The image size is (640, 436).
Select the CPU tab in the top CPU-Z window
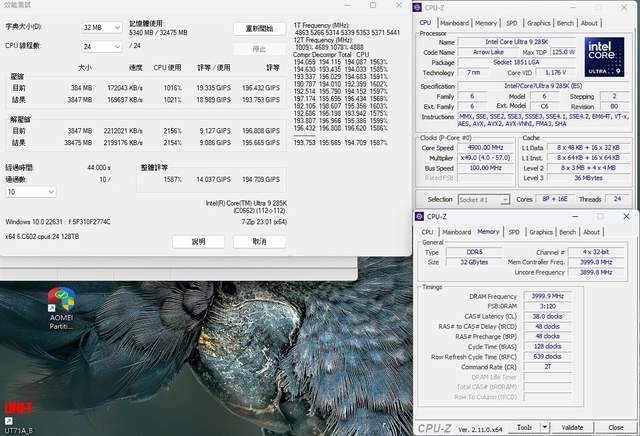click(425, 23)
